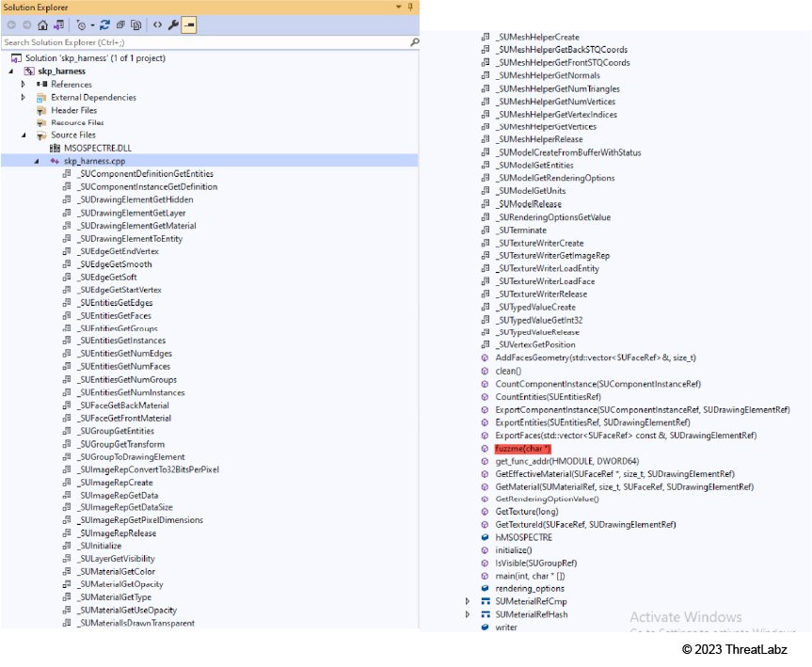Expand the References node
The height and width of the screenshot is (667, 812).
point(23,85)
